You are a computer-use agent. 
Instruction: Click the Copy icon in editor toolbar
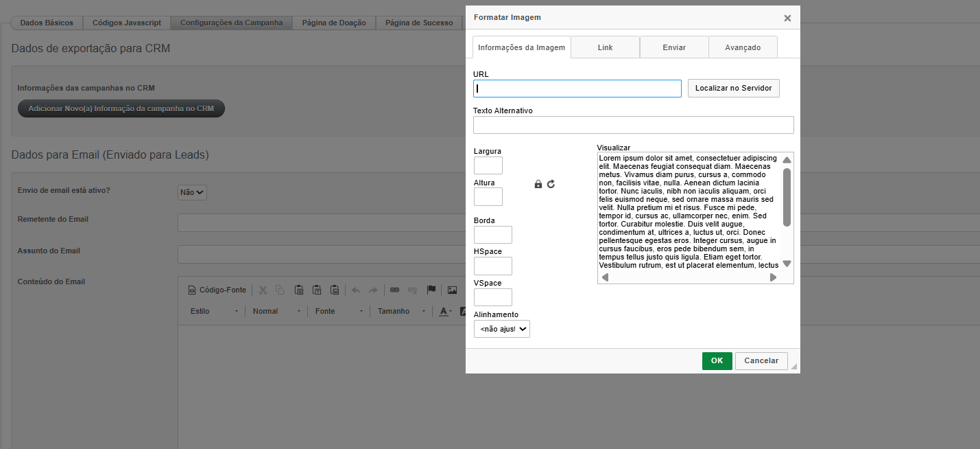(280, 290)
